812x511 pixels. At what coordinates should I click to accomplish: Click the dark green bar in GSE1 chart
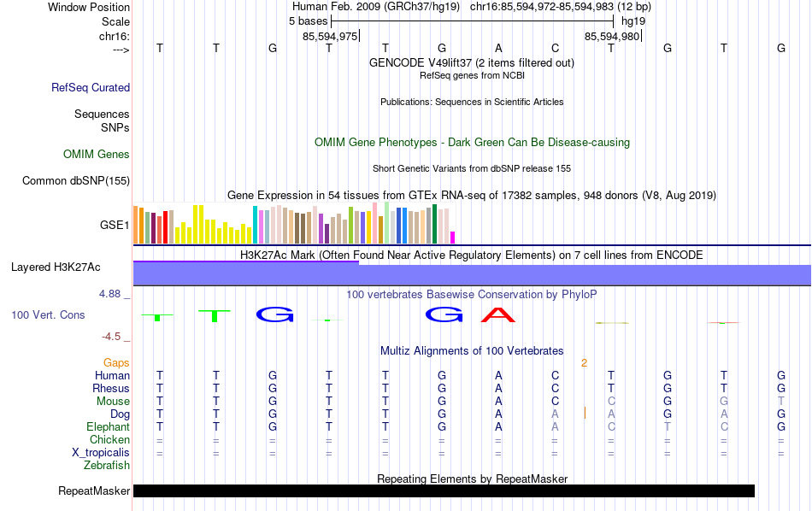[434, 224]
